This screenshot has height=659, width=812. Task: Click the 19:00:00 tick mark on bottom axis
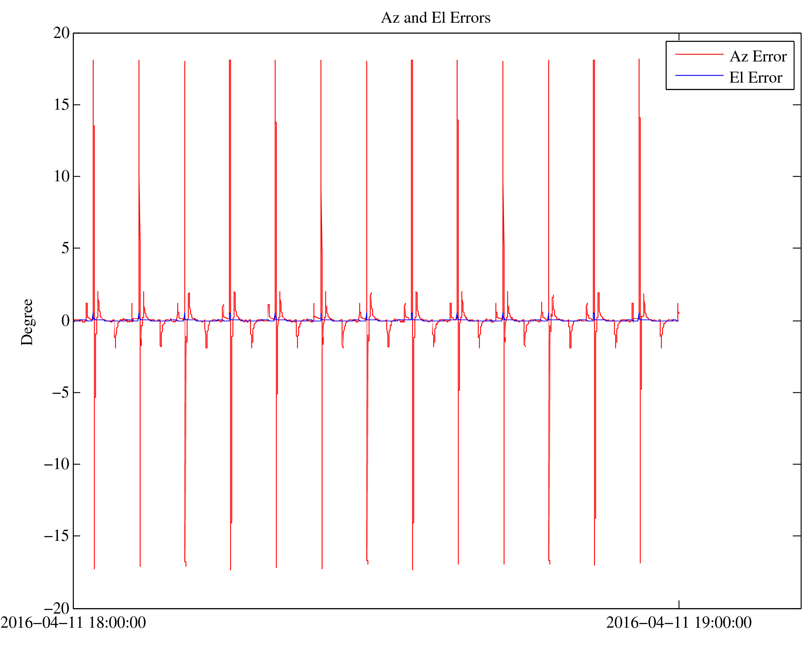tap(679, 605)
